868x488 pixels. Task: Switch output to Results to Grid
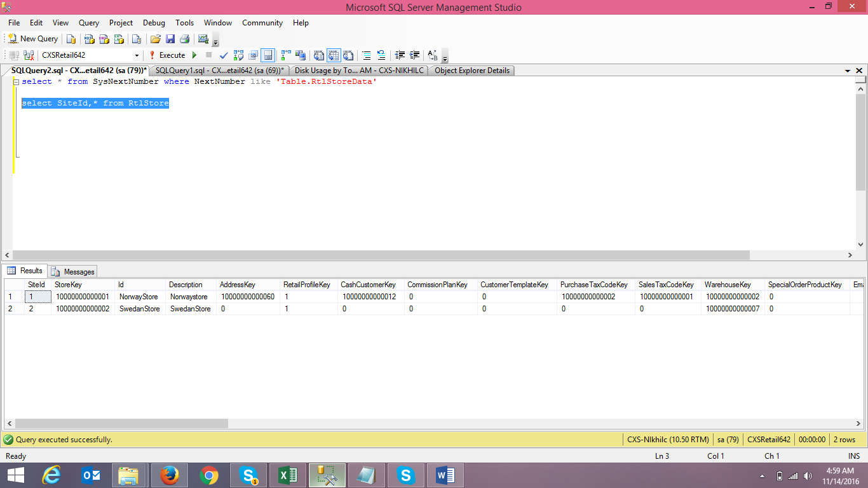(x=334, y=55)
